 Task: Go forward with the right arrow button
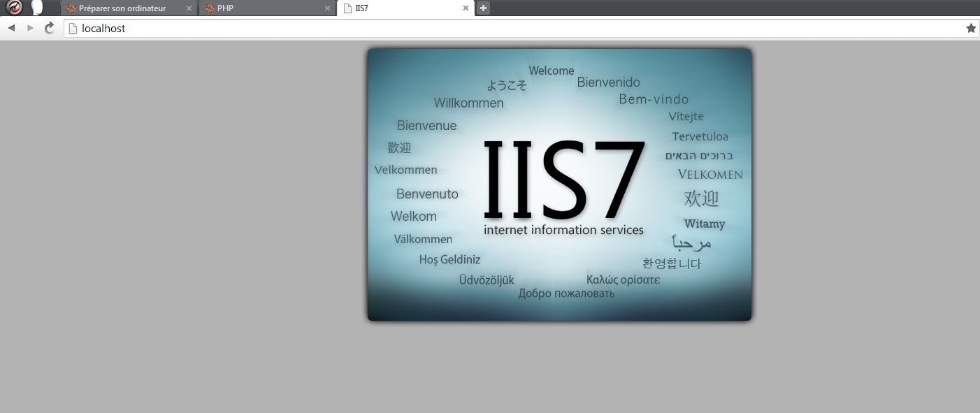coord(30,28)
